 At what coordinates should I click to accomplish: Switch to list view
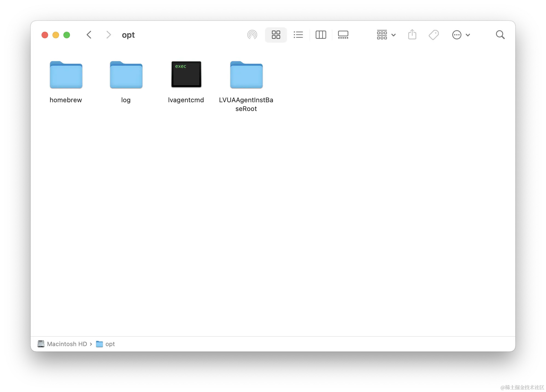(298, 35)
